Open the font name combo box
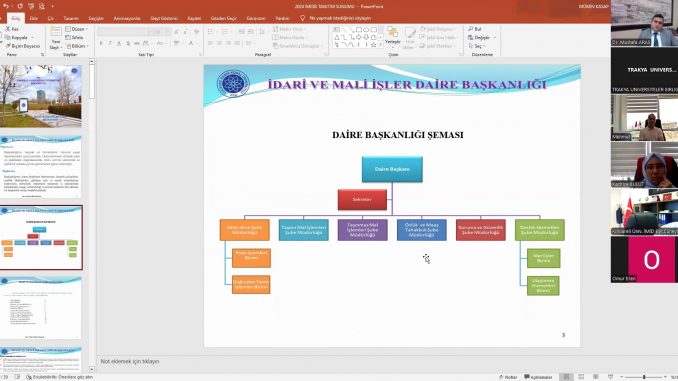The height and width of the screenshot is (381, 678). [122, 32]
